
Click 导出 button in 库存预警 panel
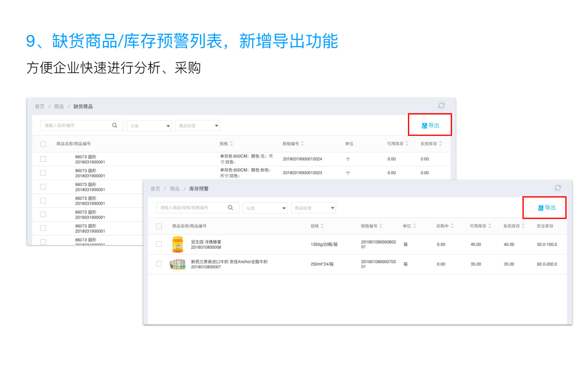click(x=546, y=208)
